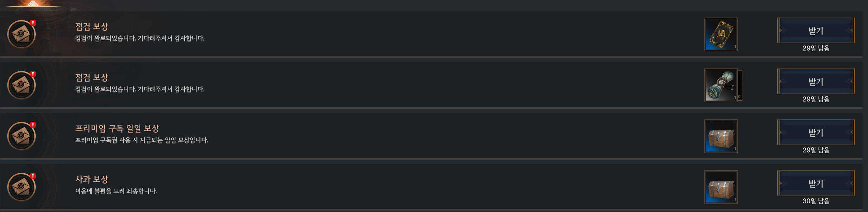Click description 프리미엄 구독권 사용 시 지급되는 일일 보상입니다.

(x=141, y=140)
